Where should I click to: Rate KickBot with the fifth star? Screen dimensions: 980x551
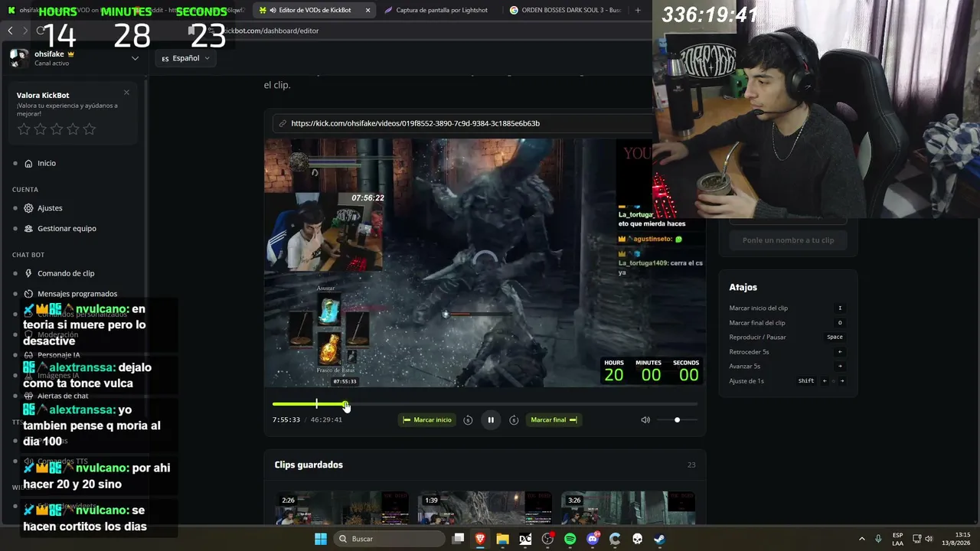click(90, 129)
